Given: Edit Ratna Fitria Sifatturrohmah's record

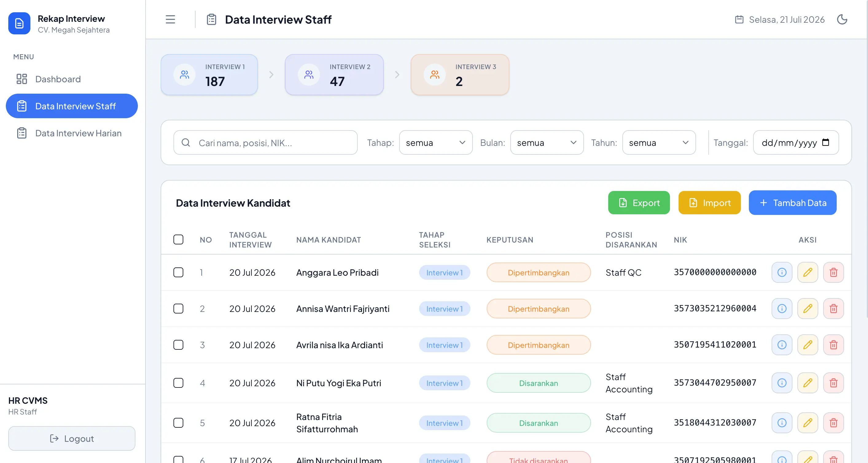Looking at the screenshot, I should (807, 422).
